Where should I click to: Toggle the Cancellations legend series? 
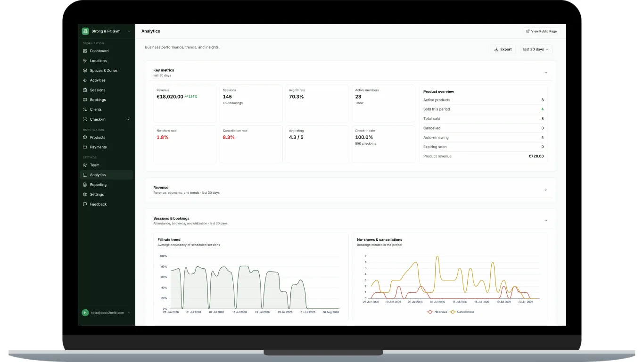[x=462, y=312]
